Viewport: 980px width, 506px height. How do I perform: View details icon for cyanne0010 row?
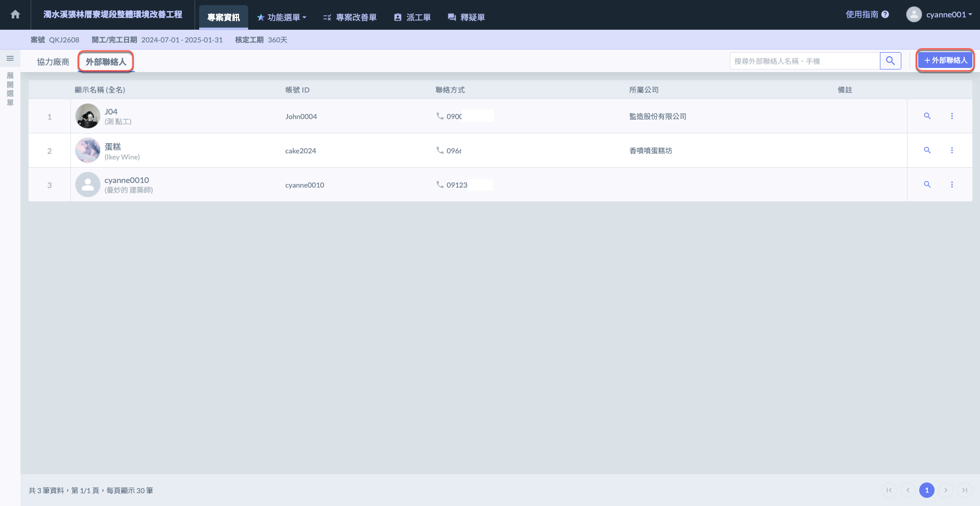[x=927, y=185]
